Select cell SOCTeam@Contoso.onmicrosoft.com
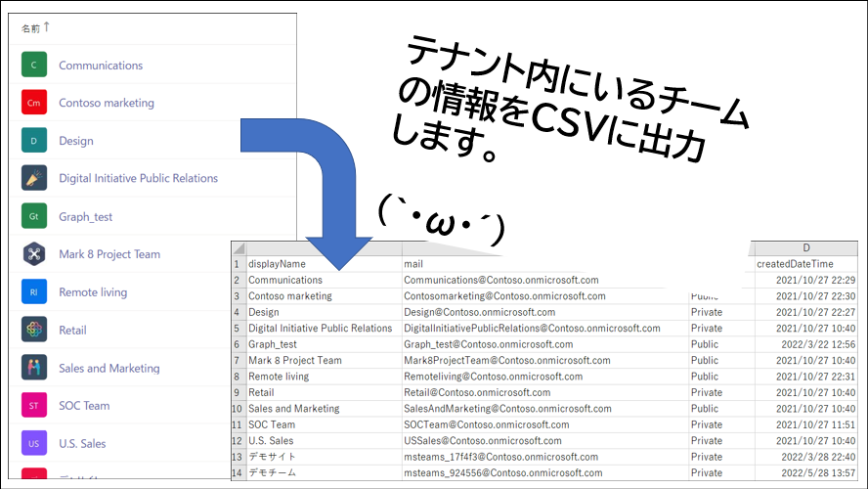 pos(545,424)
